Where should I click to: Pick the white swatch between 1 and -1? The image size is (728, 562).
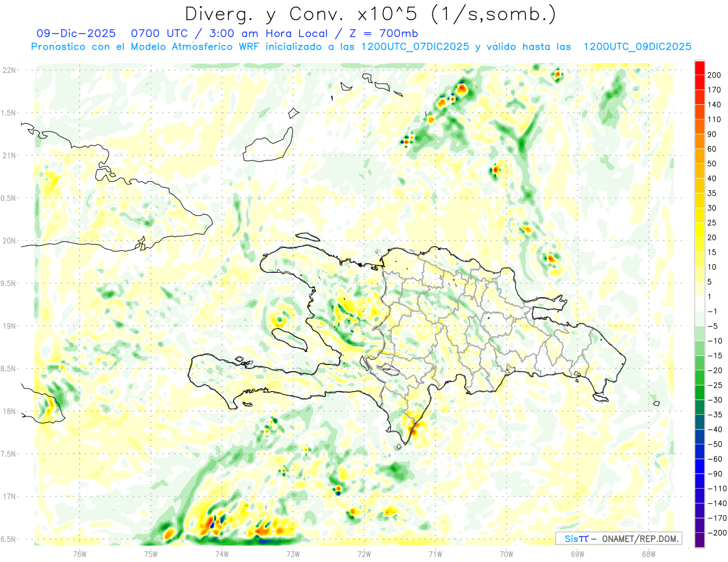click(x=699, y=304)
